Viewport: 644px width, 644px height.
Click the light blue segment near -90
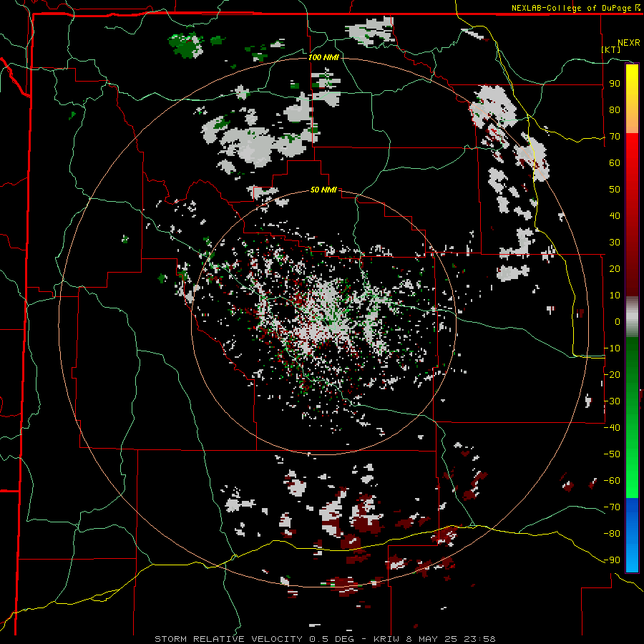pos(632,557)
